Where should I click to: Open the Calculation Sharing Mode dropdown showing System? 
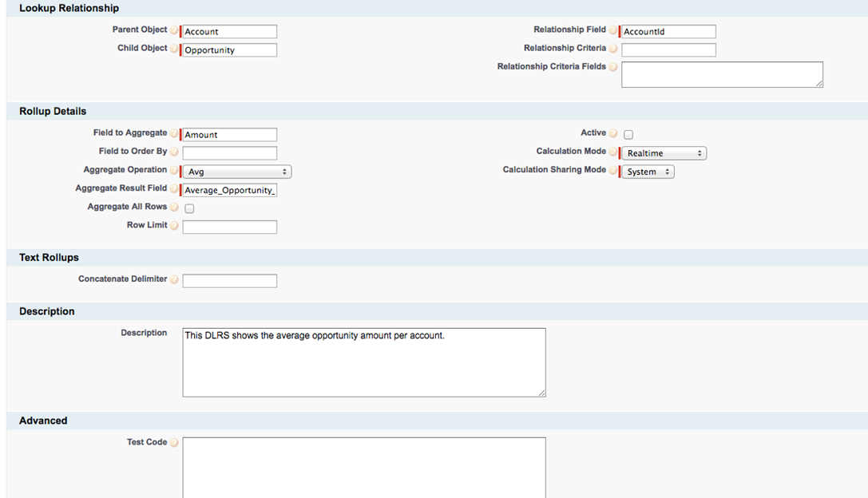(x=648, y=171)
